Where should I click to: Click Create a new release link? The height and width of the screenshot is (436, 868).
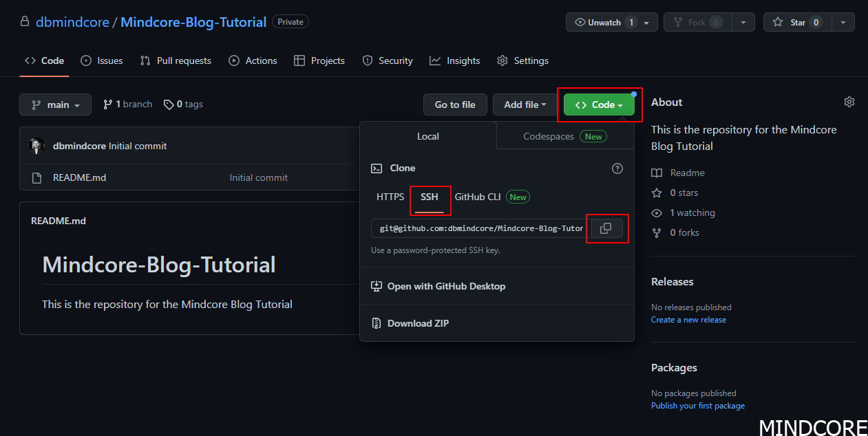[x=688, y=320]
